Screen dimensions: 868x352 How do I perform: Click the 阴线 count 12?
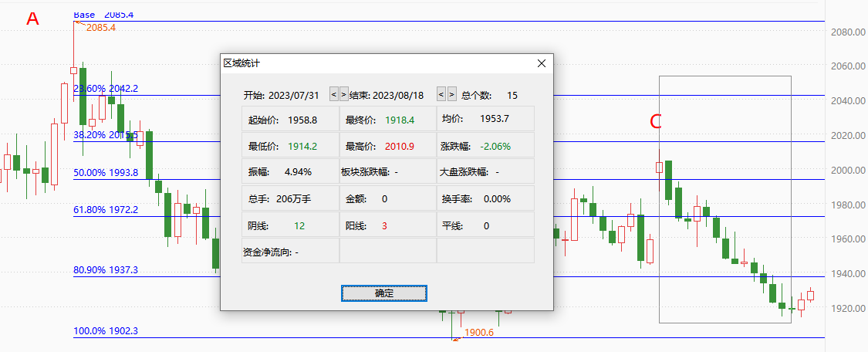click(299, 226)
